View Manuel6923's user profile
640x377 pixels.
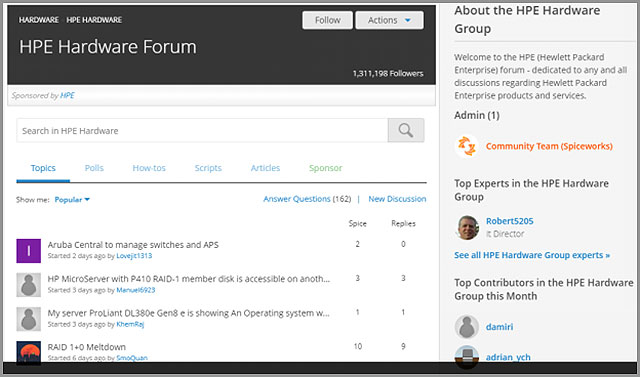tap(136, 290)
